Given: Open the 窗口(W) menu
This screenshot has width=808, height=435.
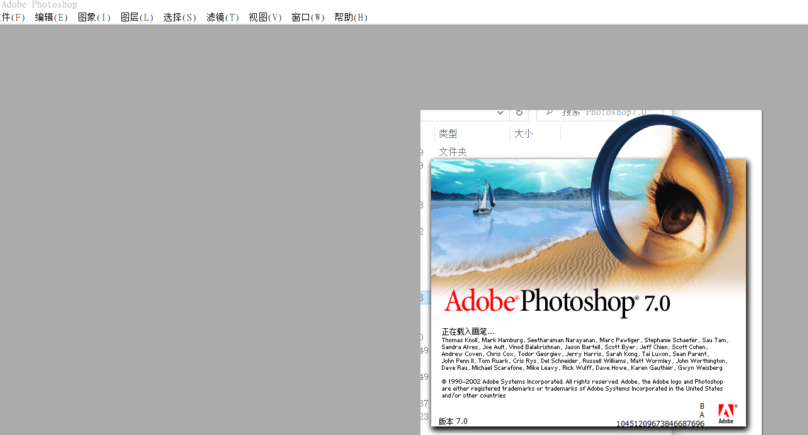Looking at the screenshot, I should 308,17.
